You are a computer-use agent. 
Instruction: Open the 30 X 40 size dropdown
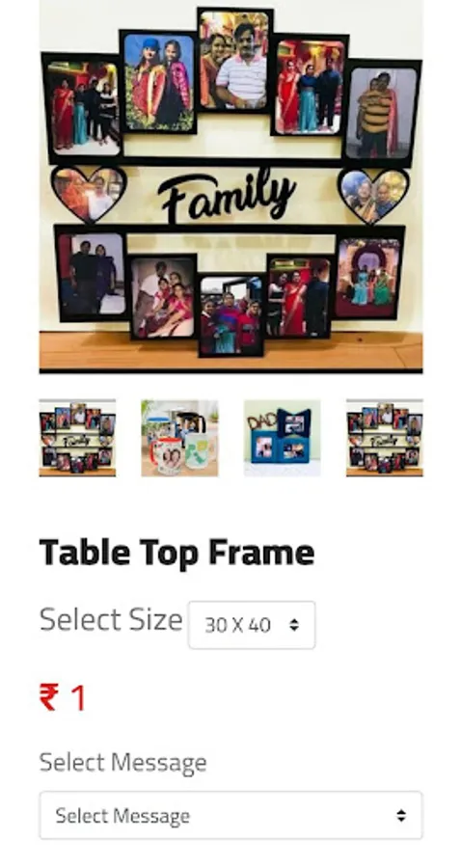252,625
